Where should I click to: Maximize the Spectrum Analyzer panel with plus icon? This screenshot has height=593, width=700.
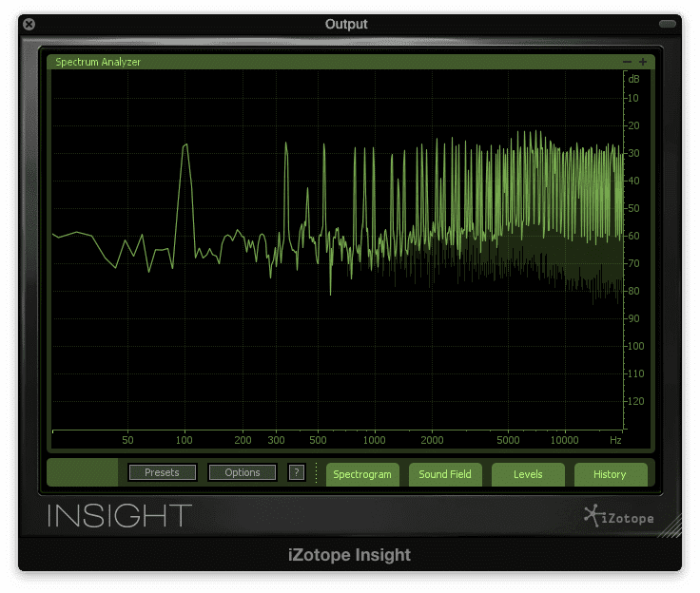coord(643,62)
